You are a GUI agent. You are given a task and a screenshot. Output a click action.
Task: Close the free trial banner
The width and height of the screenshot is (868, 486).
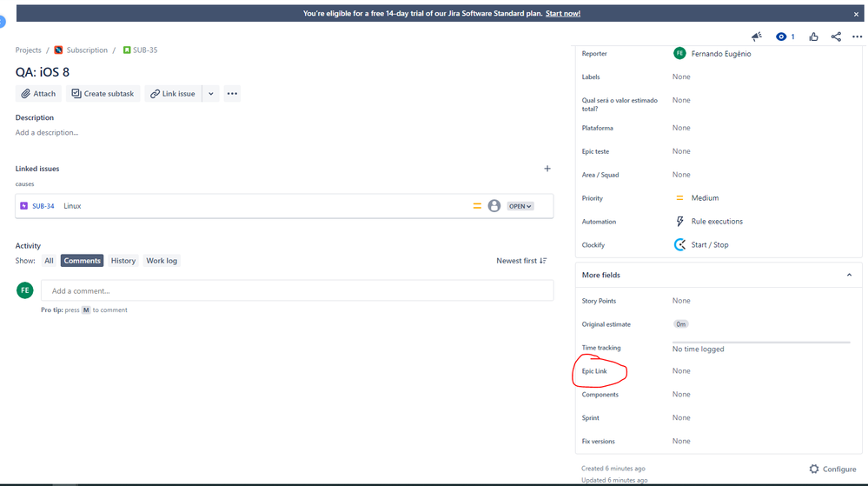click(x=856, y=14)
